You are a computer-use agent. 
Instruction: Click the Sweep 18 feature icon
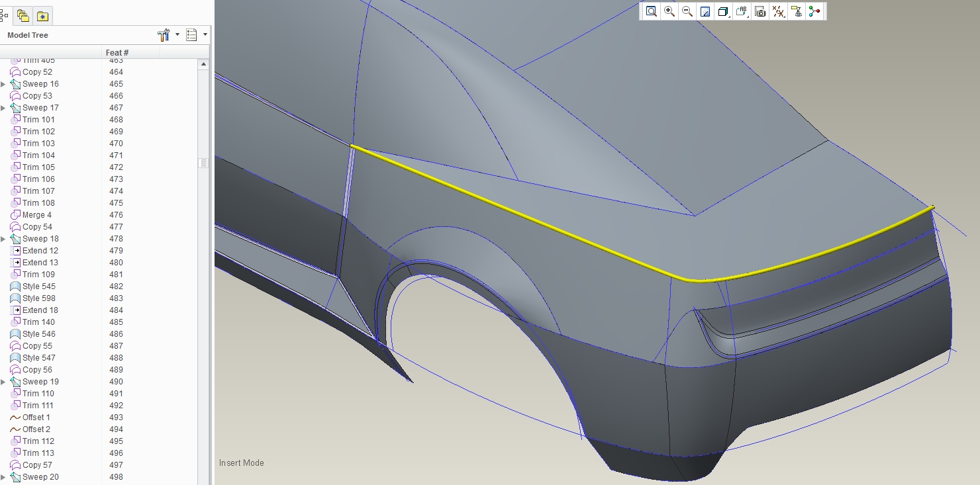(15, 239)
